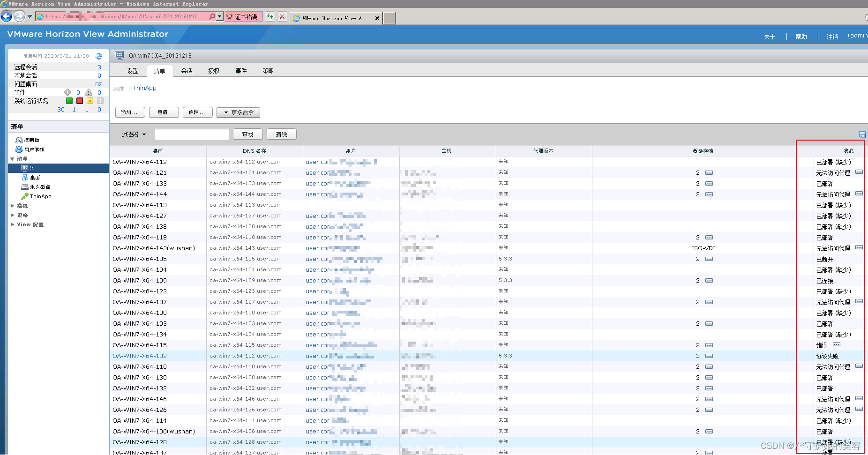Click the green system health status square
This screenshot has height=455, width=868.
(69, 101)
